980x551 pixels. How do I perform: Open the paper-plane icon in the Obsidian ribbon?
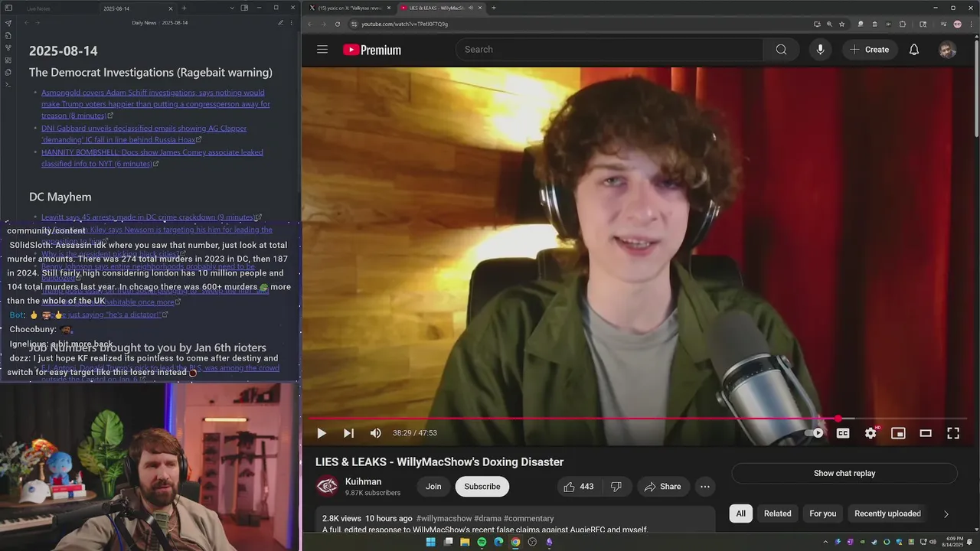point(8,23)
